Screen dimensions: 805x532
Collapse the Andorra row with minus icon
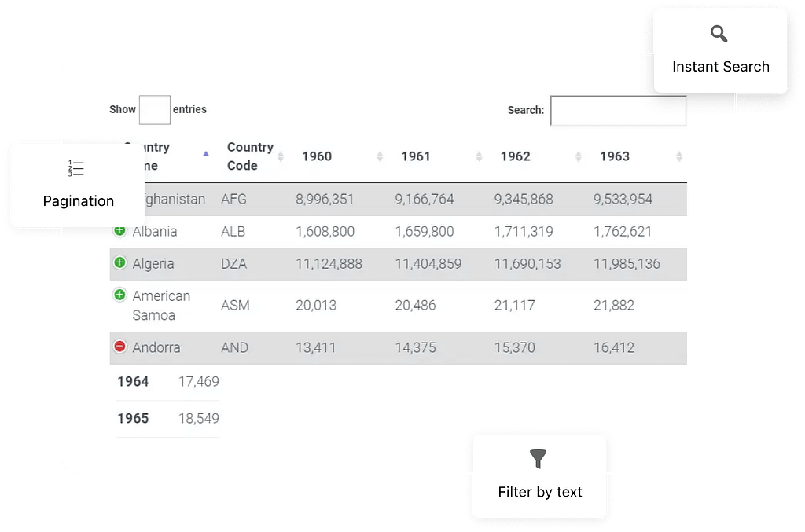coord(119,347)
